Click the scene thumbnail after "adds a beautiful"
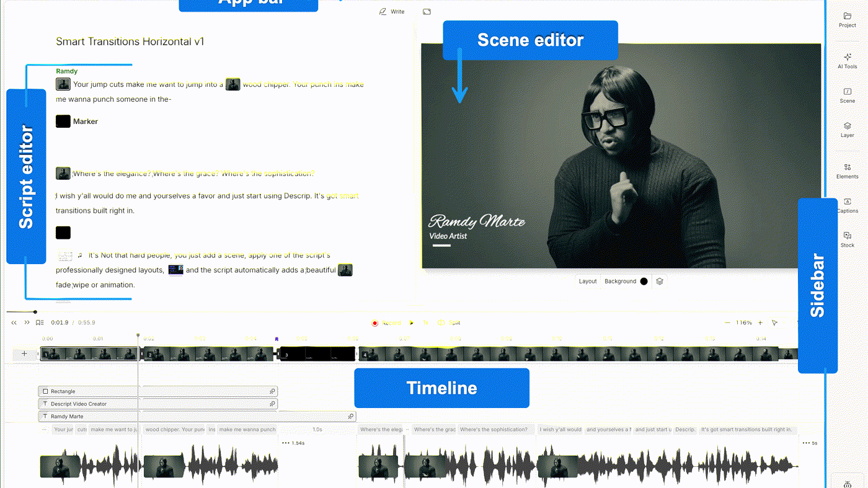This screenshot has height=488, width=868. pyautogui.click(x=345, y=270)
